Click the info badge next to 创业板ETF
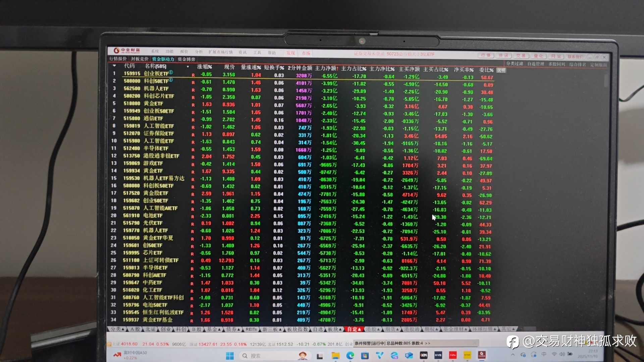Image resolution: width=644 pixels, height=362 pixels. [x=171, y=72]
